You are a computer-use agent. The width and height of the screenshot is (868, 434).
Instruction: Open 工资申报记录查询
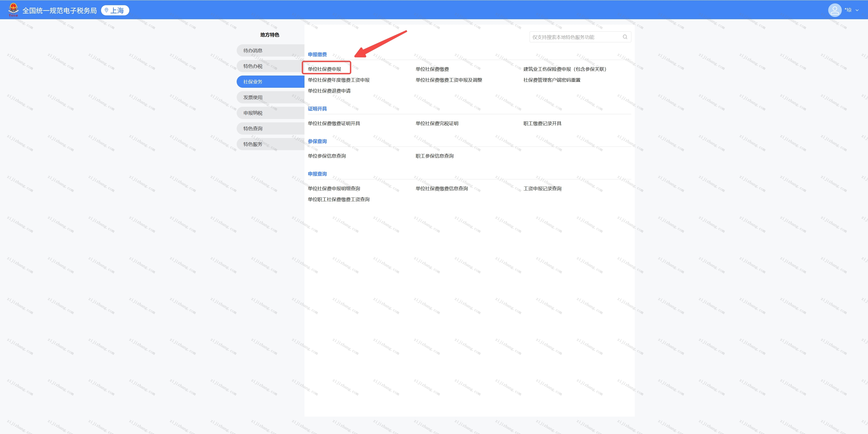coord(542,189)
